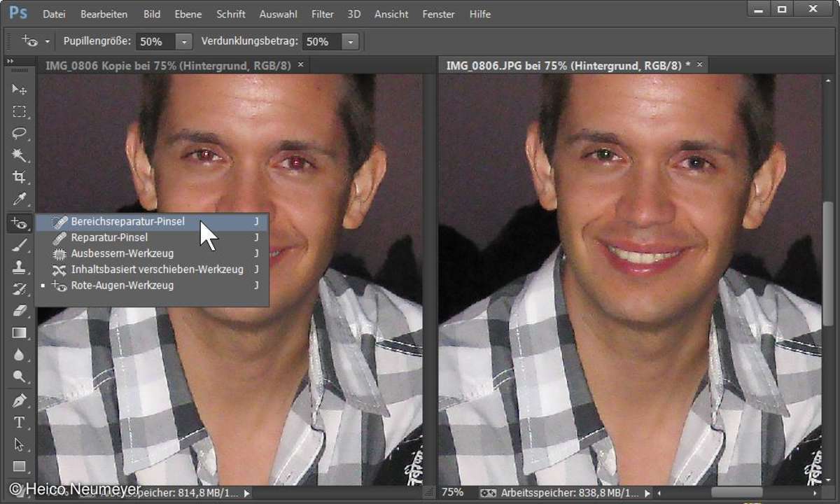Select the Lasso tool
840x504 pixels.
[x=20, y=134]
